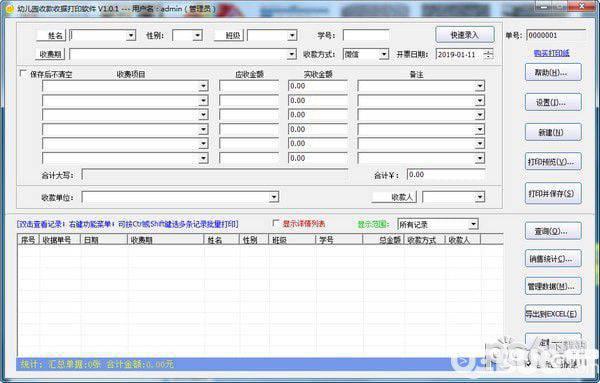The image size is (600, 383).
Task: Click the first row 实收金额 field
Action: click(x=318, y=86)
